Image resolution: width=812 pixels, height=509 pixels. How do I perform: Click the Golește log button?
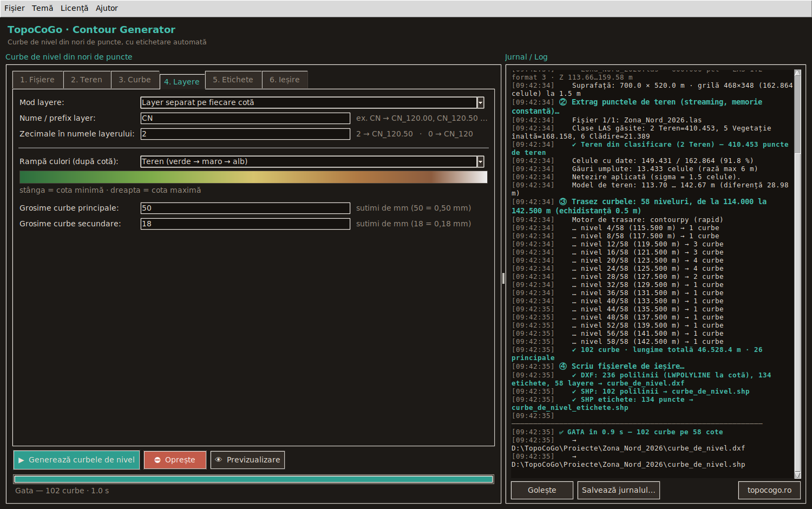(542, 490)
